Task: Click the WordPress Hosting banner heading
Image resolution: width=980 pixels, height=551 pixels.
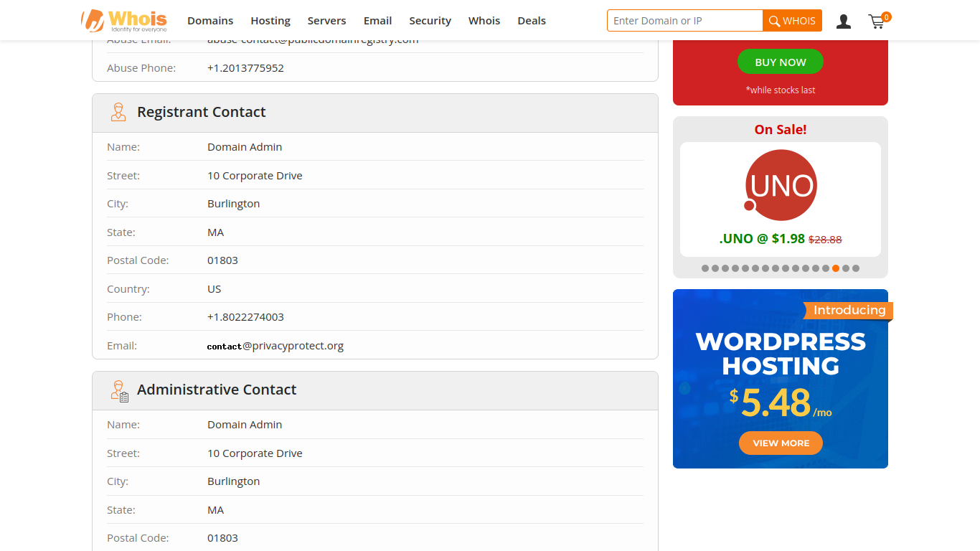Action: point(781,354)
